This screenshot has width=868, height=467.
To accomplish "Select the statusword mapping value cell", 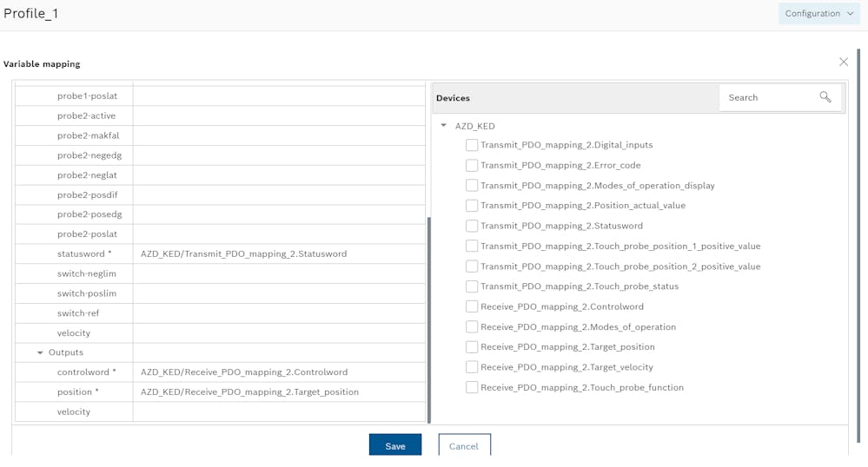I will (x=279, y=254).
